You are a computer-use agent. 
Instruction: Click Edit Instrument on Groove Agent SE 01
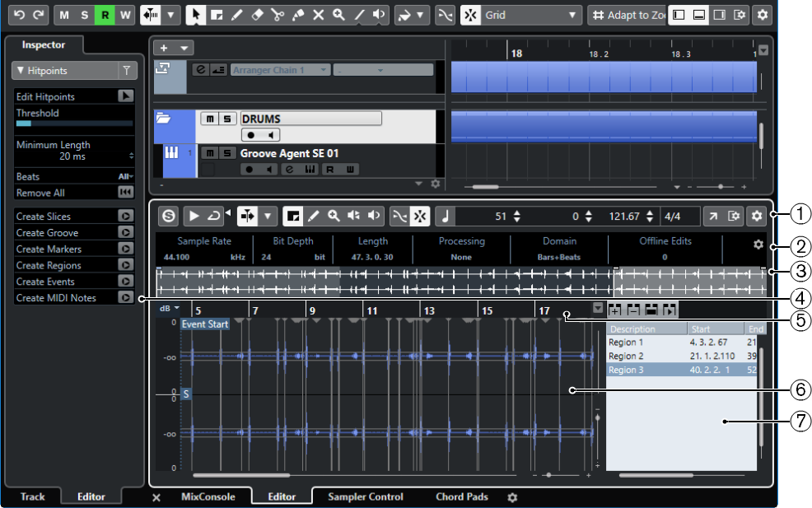click(x=290, y=170)
